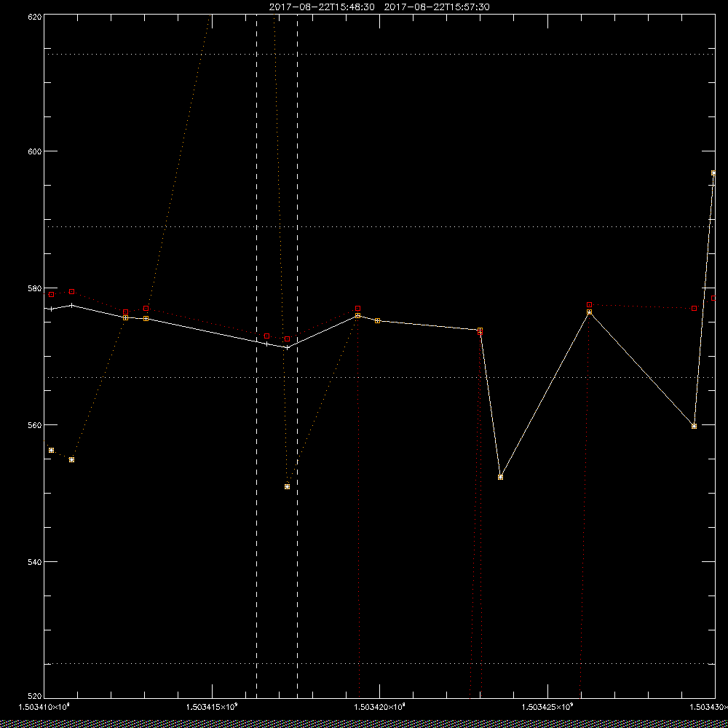Select the right white dashed vertical line

click(297, 356)
